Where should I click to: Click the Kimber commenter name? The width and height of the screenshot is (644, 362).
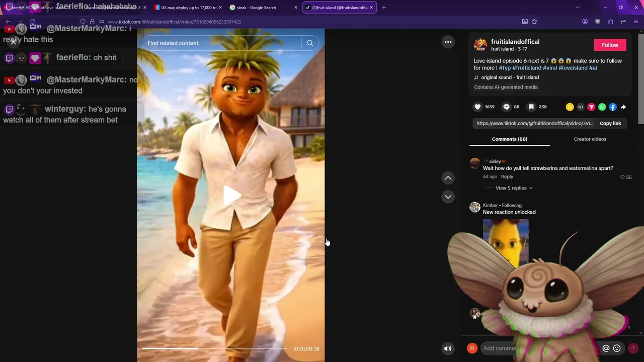(x=490, y=205)
